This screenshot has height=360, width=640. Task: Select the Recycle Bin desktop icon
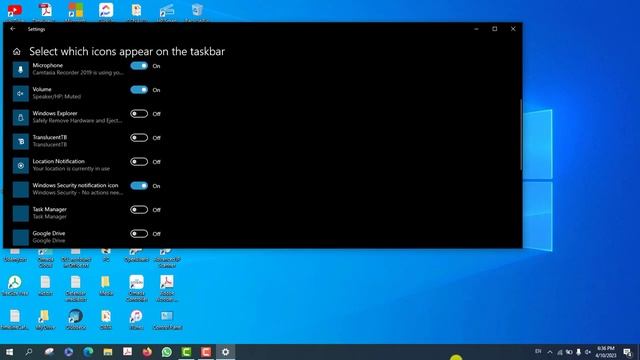pos(197,11)
